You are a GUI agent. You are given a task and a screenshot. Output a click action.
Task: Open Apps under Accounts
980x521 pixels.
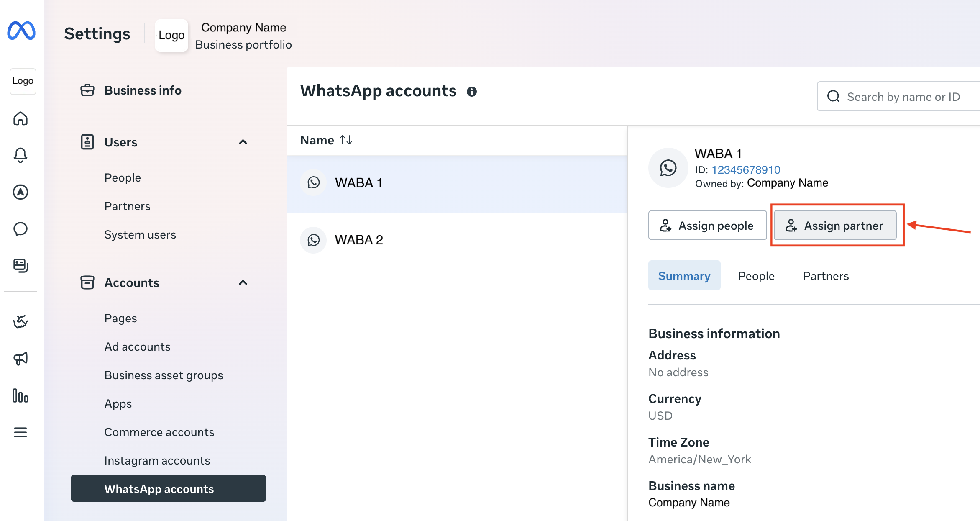tap(118, 404)
